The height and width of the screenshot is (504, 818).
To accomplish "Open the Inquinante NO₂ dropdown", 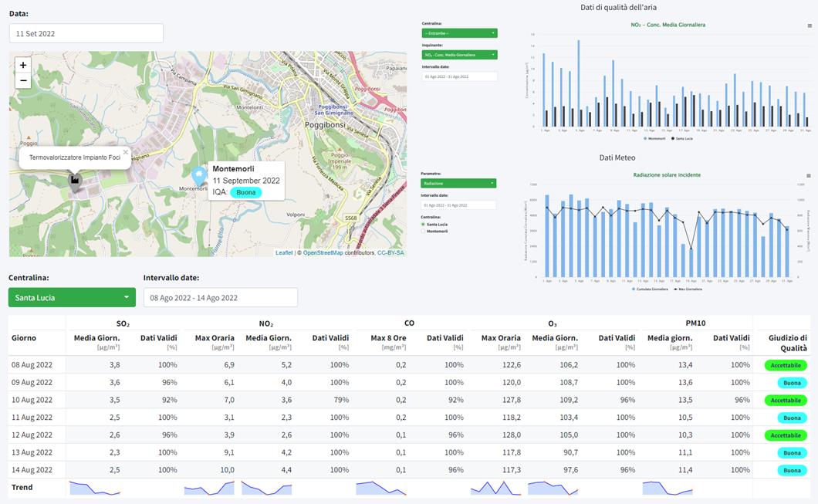I will click(x=460, y=55).
